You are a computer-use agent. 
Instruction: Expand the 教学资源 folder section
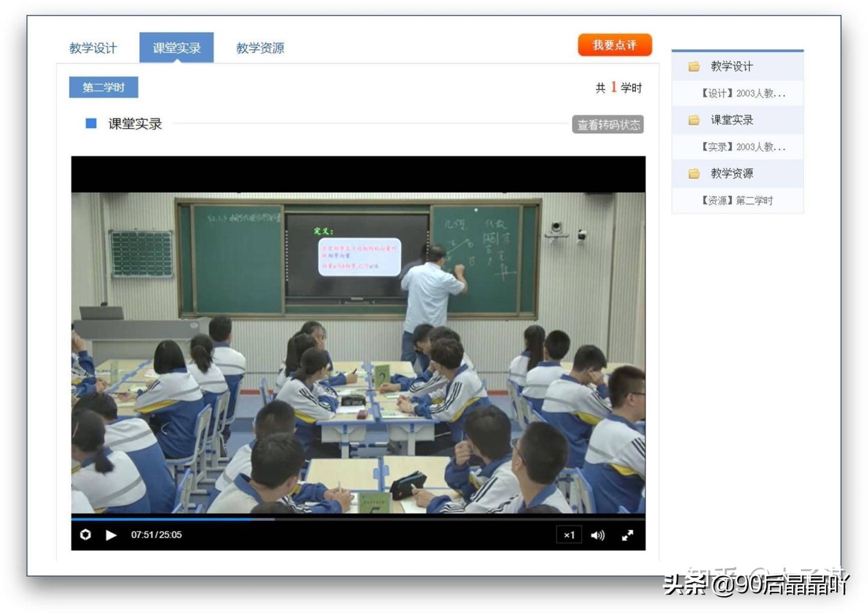point(731,174)
